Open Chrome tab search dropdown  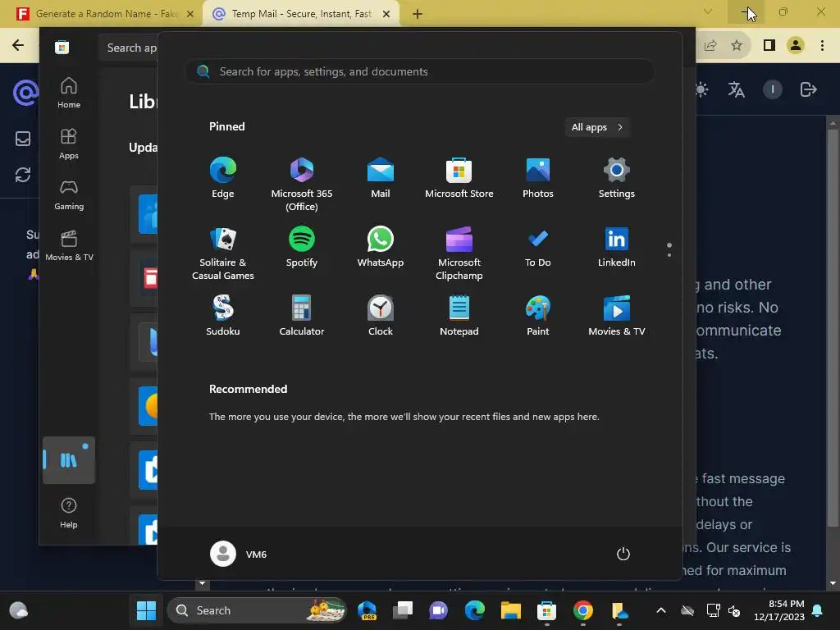708,11
